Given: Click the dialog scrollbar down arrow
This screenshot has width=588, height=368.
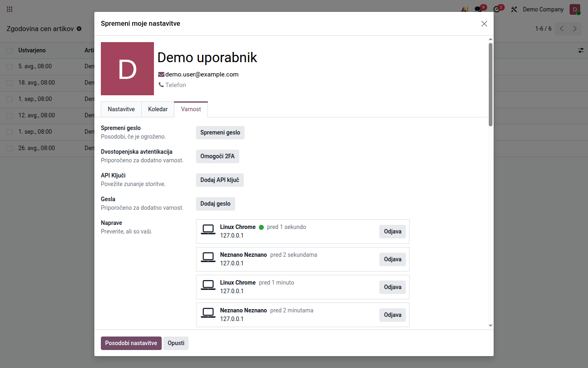Looking at the screenshot, I should click(490, 326).
